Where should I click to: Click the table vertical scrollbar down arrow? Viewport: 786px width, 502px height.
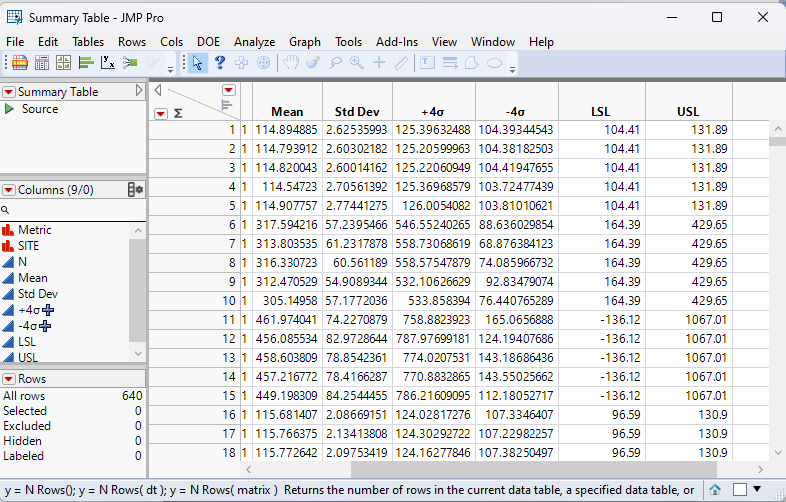777,453
